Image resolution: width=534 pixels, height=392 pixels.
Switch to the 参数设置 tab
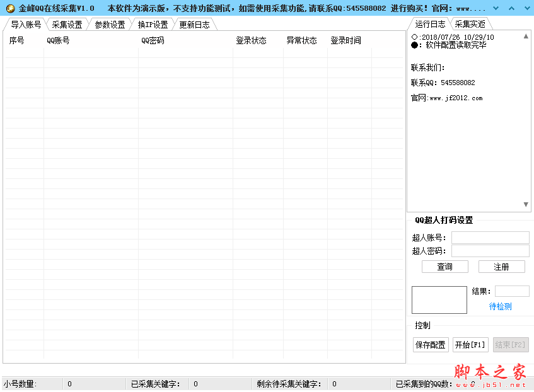click(110, 25)
